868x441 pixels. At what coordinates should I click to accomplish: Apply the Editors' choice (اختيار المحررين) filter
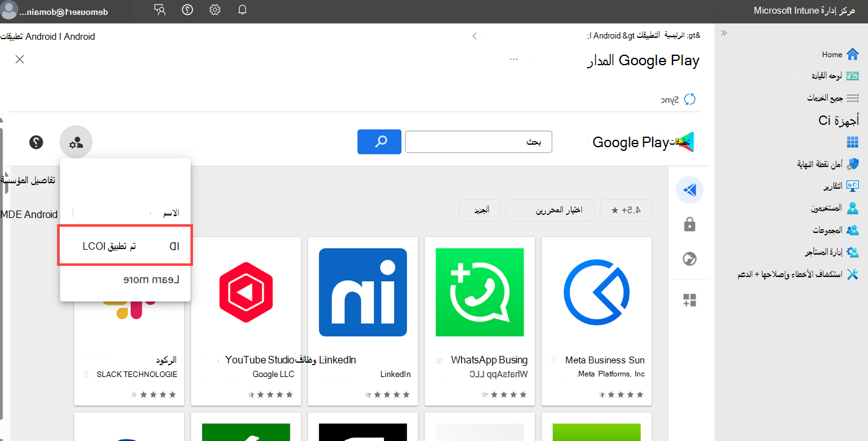pos(550,210)
